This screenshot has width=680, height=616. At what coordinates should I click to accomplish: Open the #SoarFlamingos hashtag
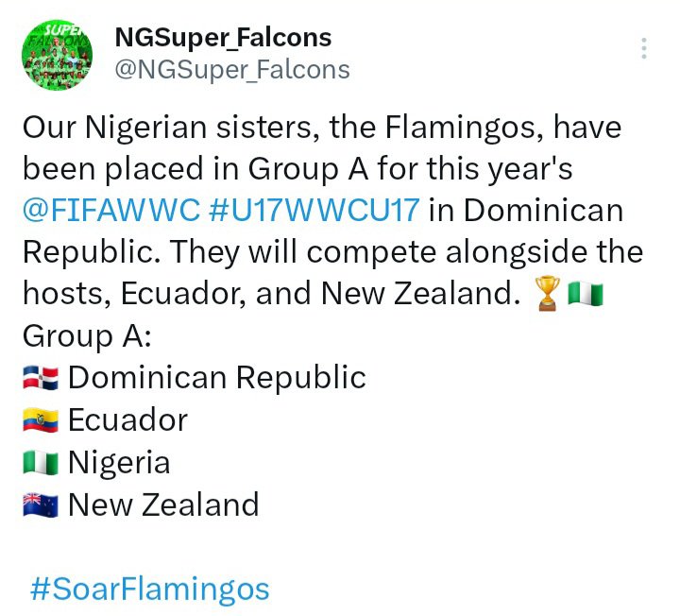click(x=150, y=590)
